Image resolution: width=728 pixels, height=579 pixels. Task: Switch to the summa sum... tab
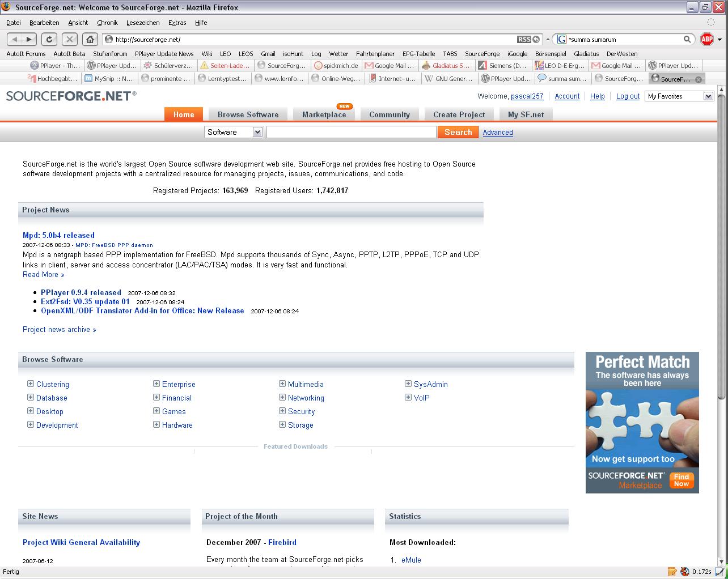(x=562, y=79)
